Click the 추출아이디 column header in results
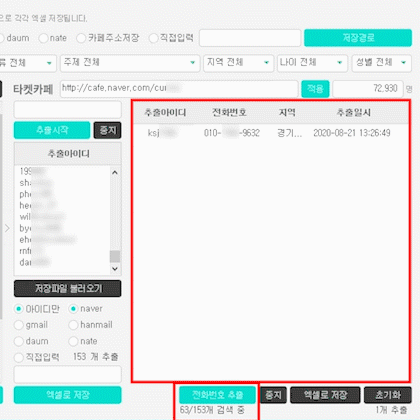Viewport: 420px width, 420px height. 165,113
